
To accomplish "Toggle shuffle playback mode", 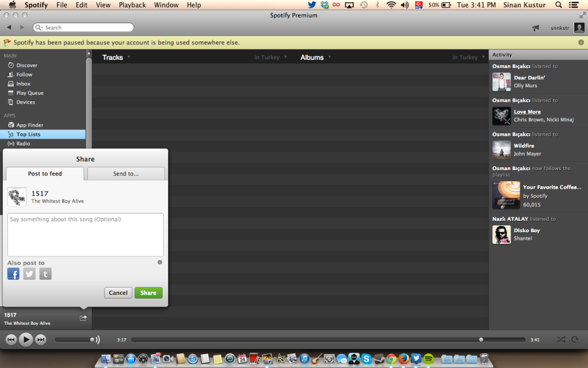I will (562, 339).
